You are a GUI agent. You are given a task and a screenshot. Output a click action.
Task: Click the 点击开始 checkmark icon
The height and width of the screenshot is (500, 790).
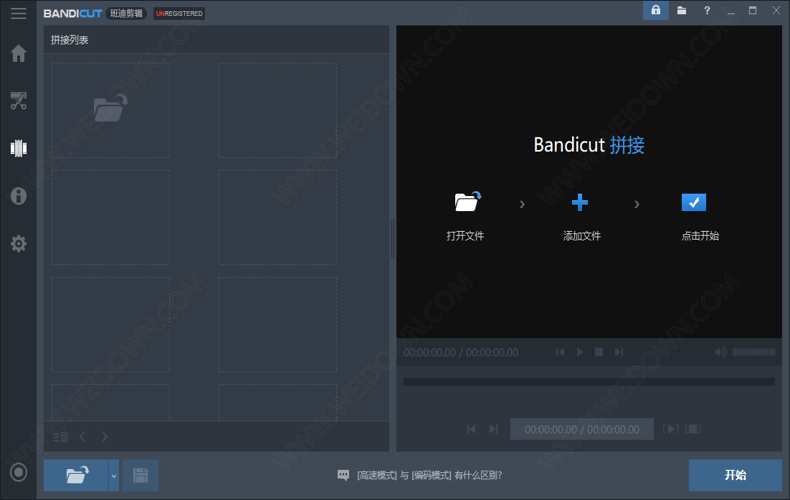pos(694,202)
